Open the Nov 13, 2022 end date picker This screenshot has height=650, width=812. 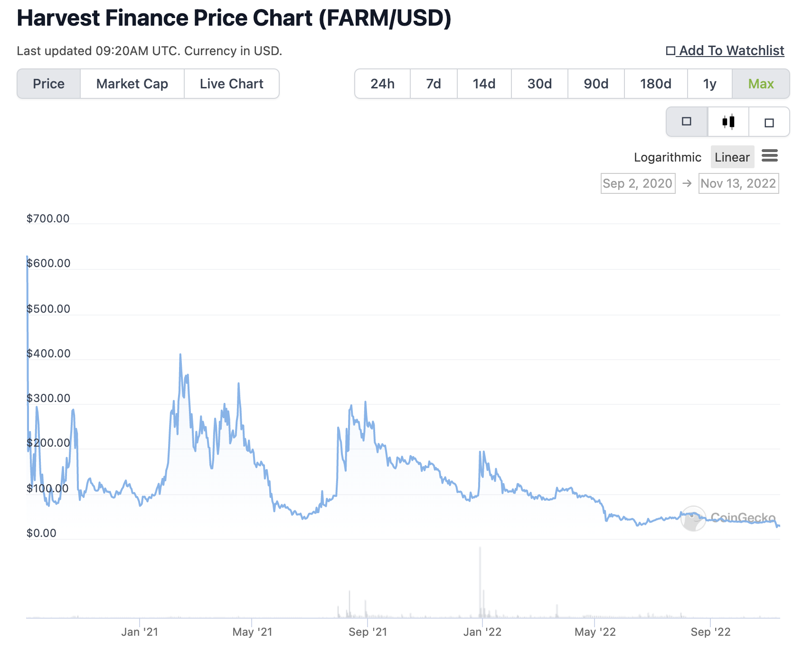[738, 183]
